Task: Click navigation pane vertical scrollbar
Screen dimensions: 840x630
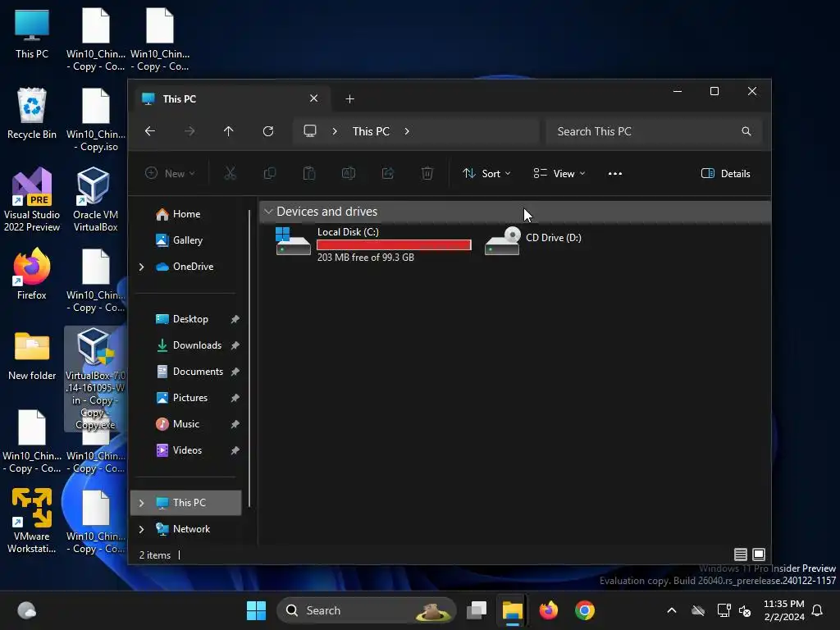Action: point(249,359)
